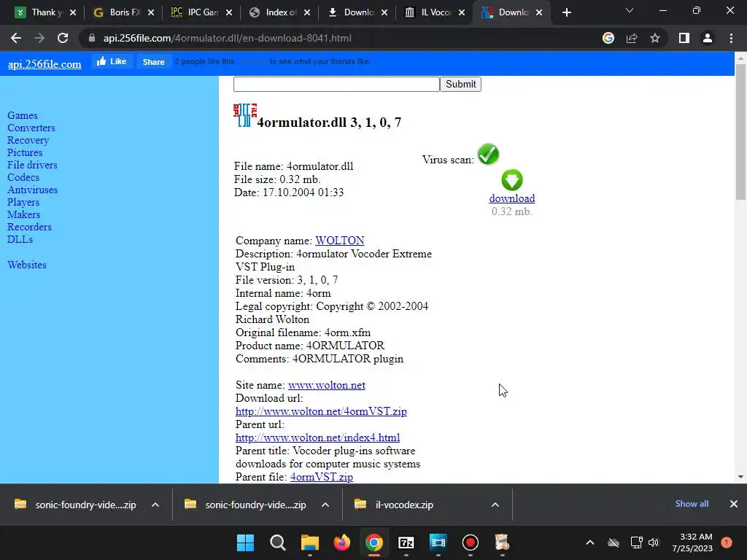Open the 4ormVST.zip parent file link
The height and width of the screenshot is (560, 747).
coord(322,477)
